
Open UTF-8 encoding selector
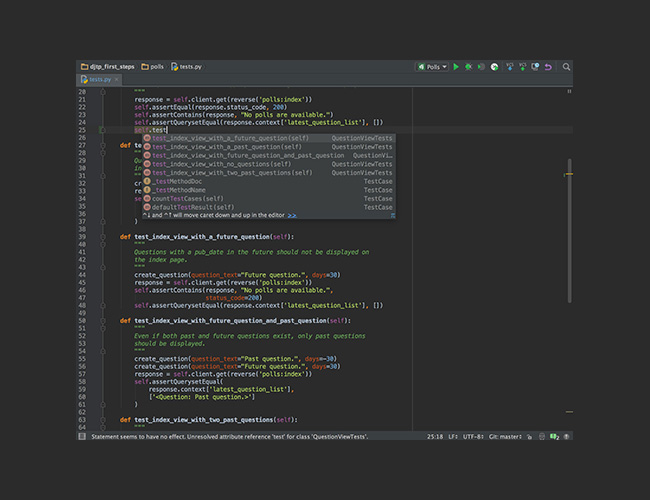coord(473,437)
